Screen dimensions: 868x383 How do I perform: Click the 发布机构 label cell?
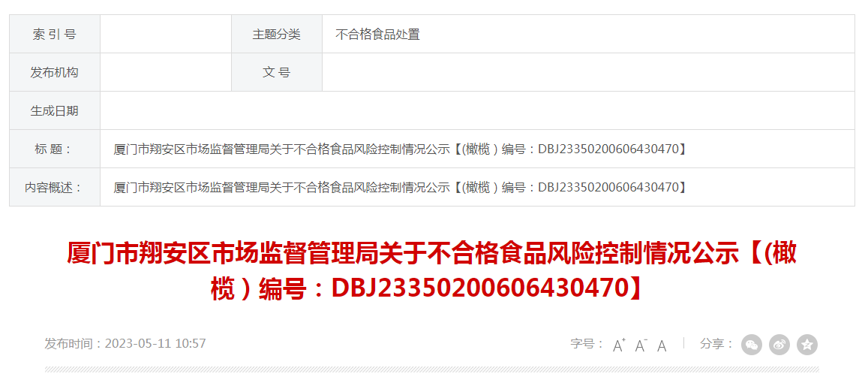55,73
